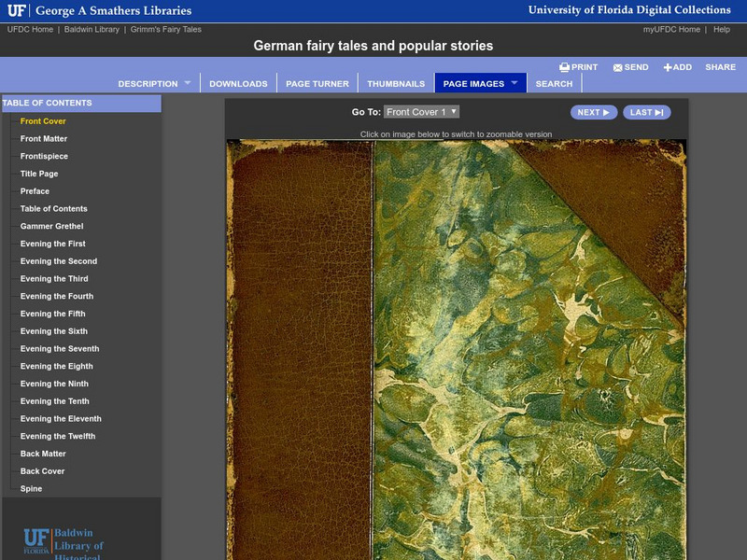Click the myUFDC Home link

pyautogui.click(x=671, y=30)
